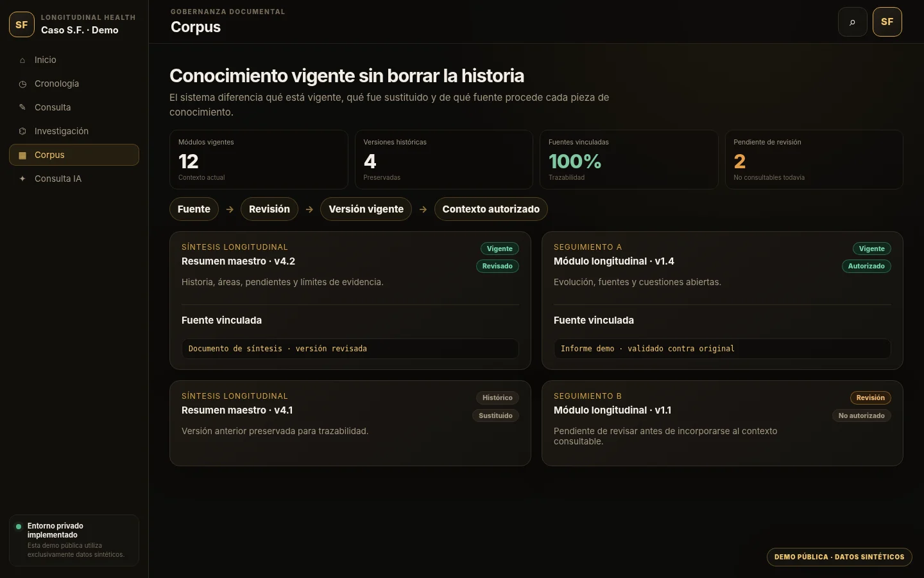Click 'Documento de síntesis · versión revisada' source

point(350,349)
